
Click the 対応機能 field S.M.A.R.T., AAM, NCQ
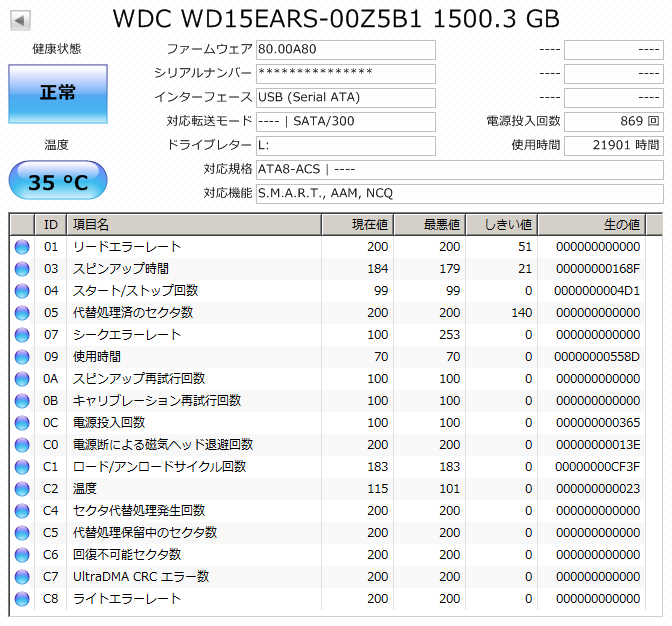pyautogui.click(x=460, y=194)
